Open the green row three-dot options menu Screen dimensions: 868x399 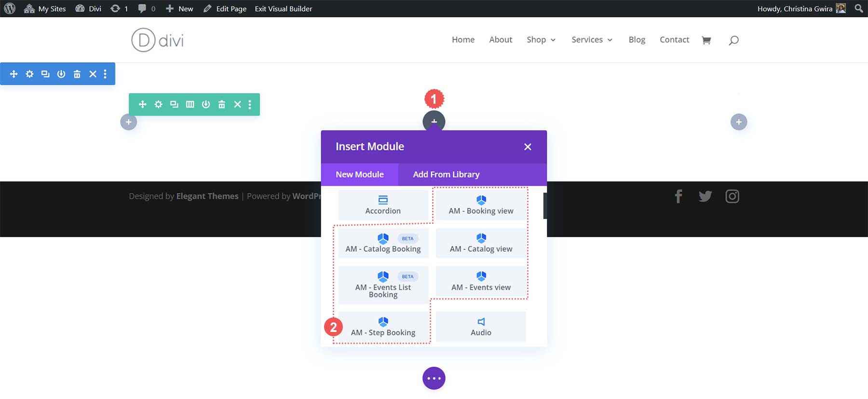point(249,104)
